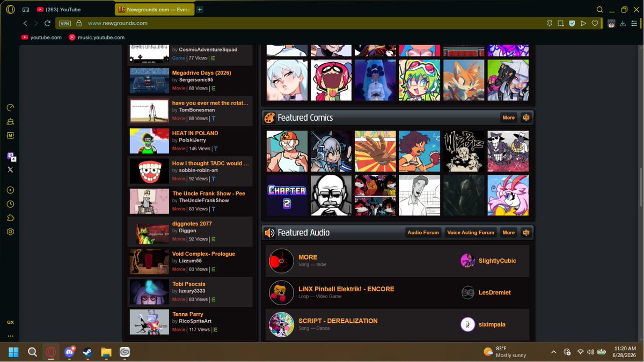Open X in the sidebar

(x=10, y=169)
